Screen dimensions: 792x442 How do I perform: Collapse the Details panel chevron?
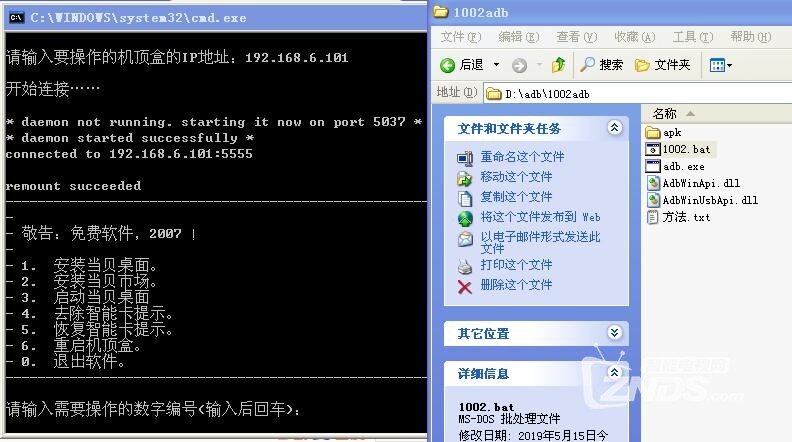point(614,373)
